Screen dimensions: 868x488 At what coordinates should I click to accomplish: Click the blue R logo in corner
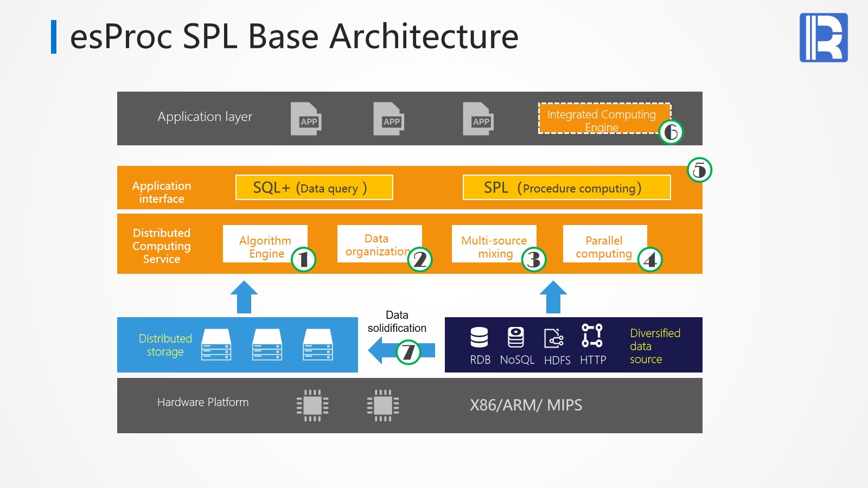[823, 37]
